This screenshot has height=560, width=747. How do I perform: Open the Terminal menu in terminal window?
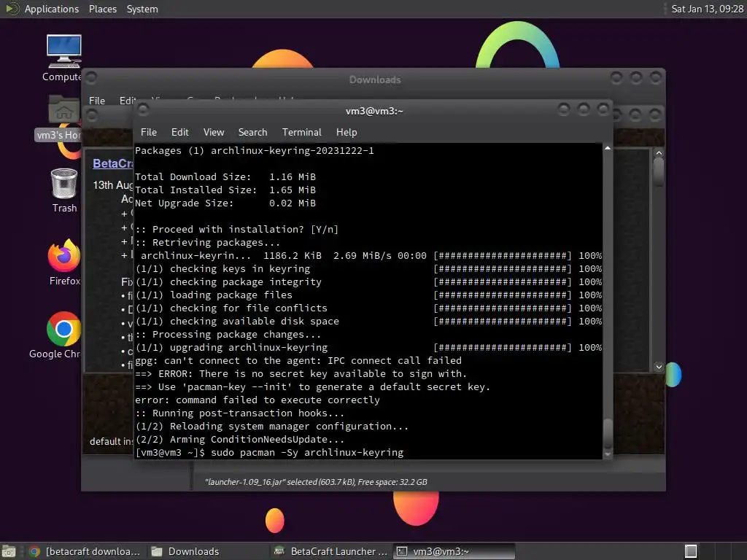tap(301, 132)
